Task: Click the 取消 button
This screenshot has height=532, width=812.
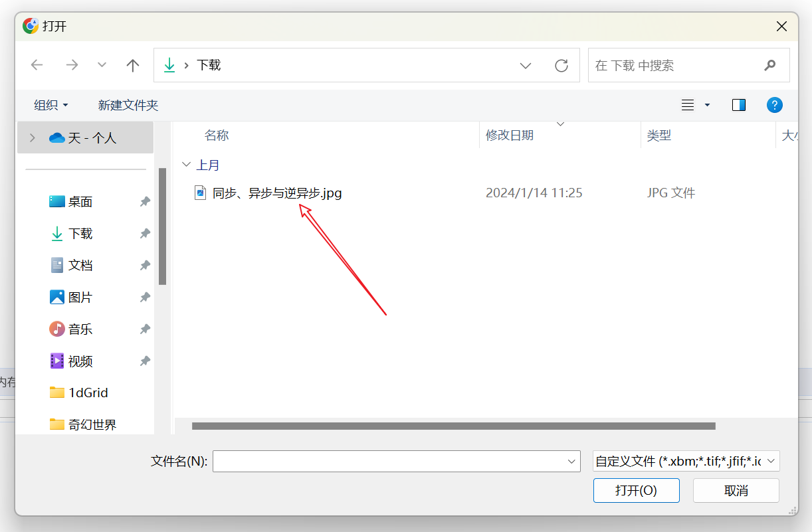Action: click(x=736, y=491)
